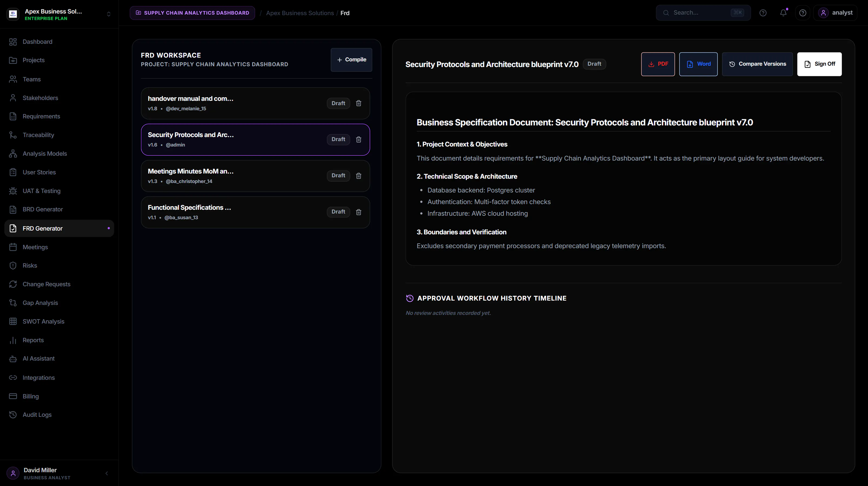Click the AI Assistant robot icon
This screenshot has width=868, height=486.
coord(13,359)
